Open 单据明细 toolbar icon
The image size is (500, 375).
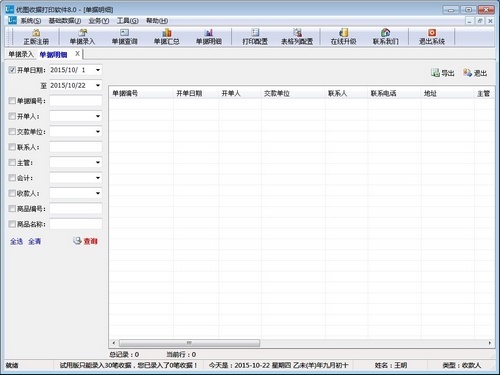point(209,37)
